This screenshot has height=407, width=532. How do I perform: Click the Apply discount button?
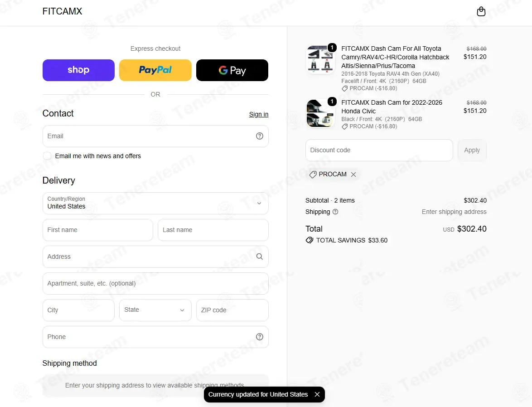point(472,150)
